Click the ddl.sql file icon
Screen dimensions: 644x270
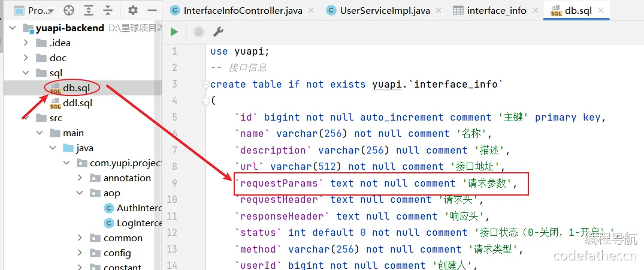55,103
